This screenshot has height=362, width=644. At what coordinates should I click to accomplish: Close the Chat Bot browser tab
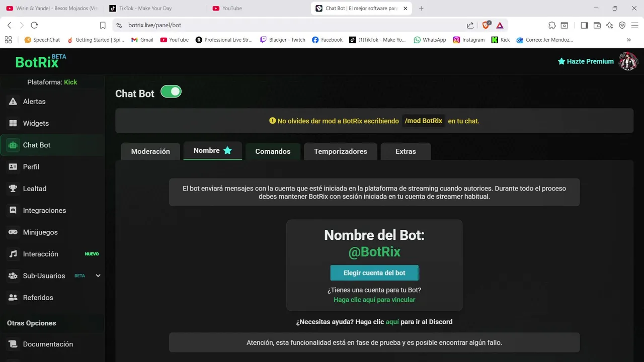click(x=406, y=8)
